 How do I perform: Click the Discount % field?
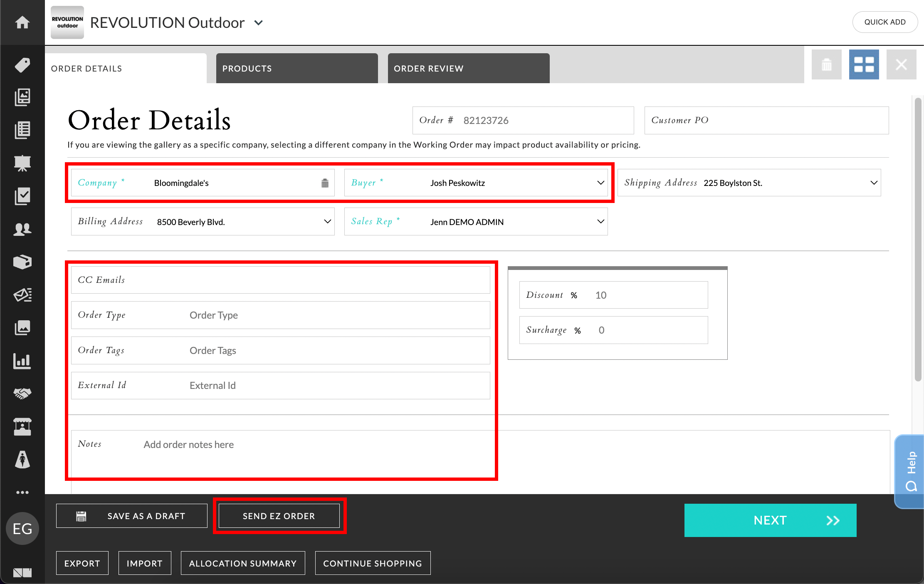(x=614, y=295)
